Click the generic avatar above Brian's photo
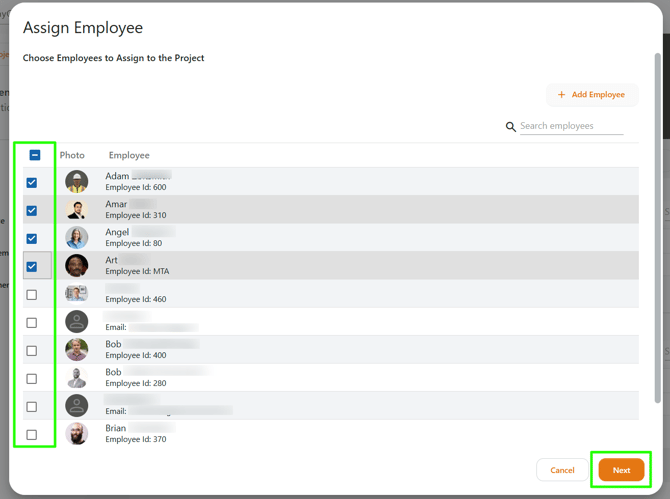The width and height of the screenshot is (670, 499). coord(76,405)
